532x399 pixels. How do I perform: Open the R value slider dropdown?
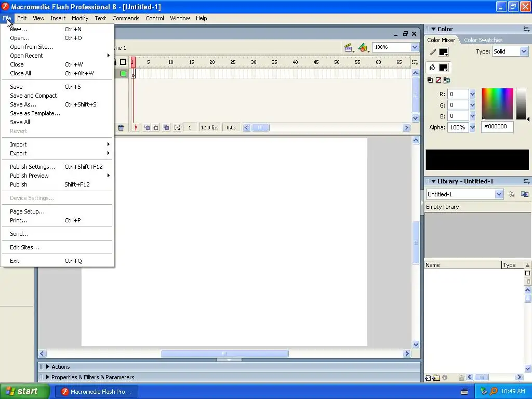click(x=472, y=94)
